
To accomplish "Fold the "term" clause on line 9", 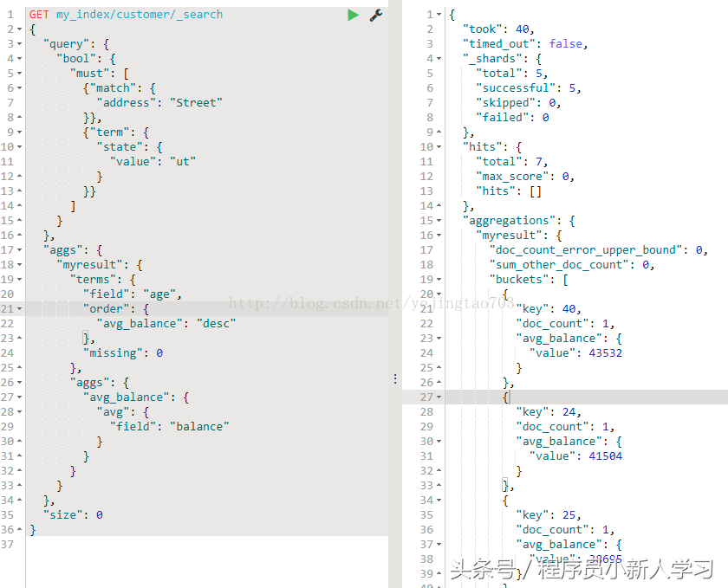I will click(19, 132).
